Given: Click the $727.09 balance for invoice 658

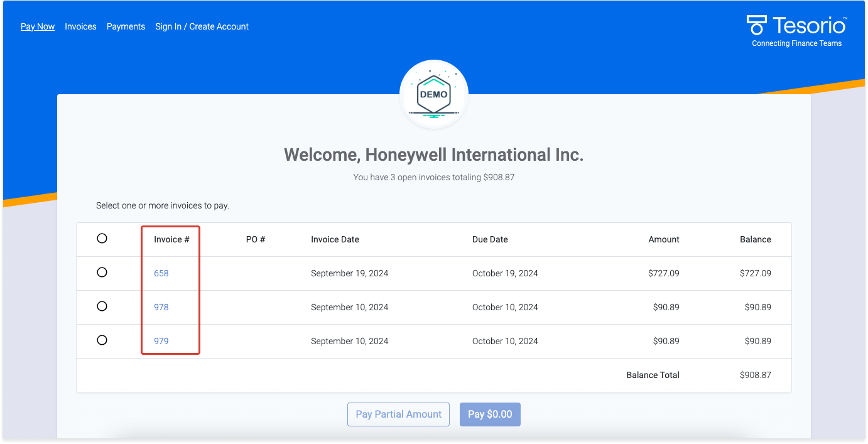Looking at the screenshot, I should pos(756,273).
